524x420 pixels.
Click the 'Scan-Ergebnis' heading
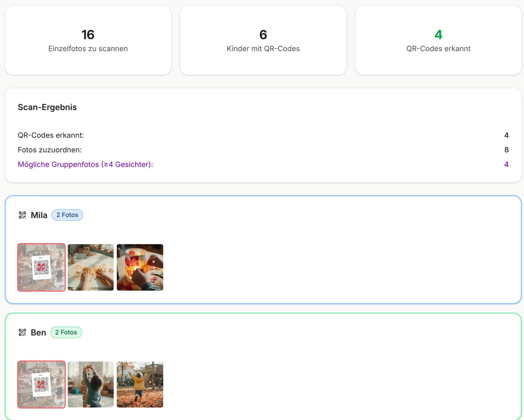(x=47, y=107)
